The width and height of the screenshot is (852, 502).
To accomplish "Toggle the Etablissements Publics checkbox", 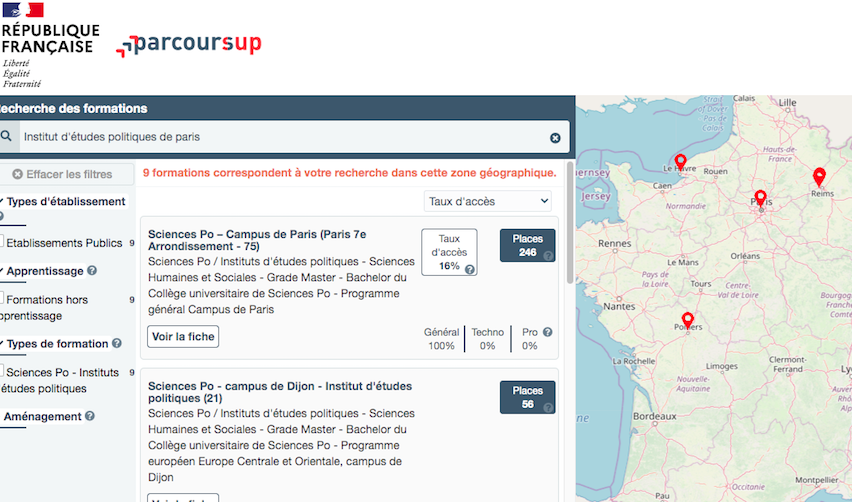I will click(2, 241).
